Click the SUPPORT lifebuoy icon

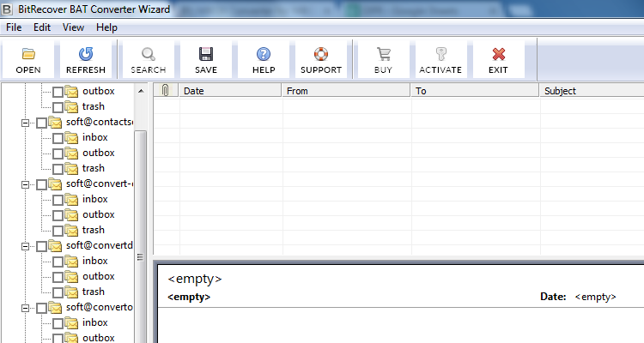click(x=321, y=54)
